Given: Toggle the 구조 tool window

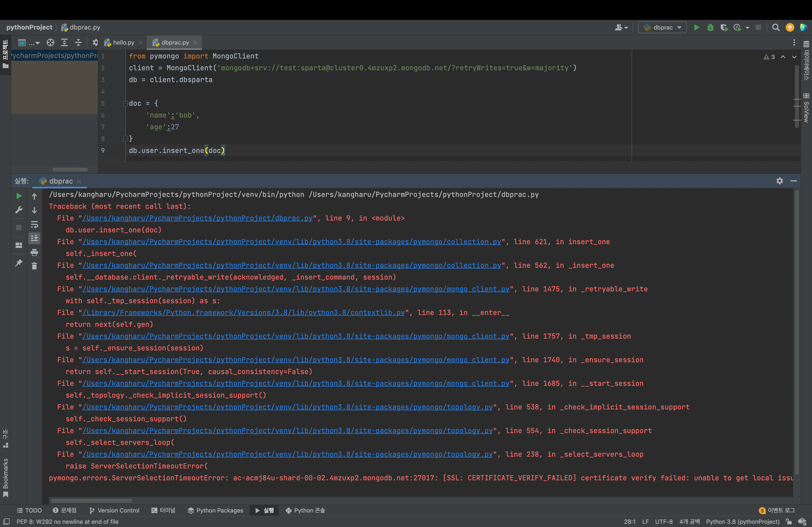Looking at the screenshot, I should tap(5, 438).
